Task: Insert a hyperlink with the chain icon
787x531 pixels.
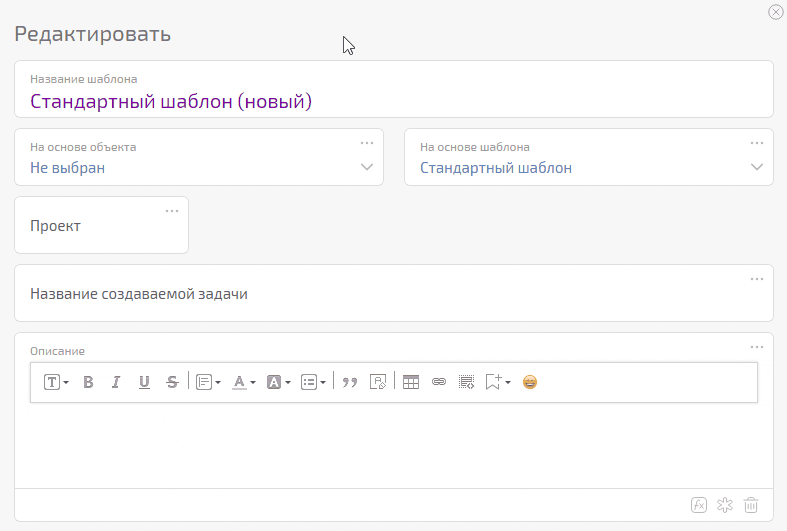Action: tap(439, 382)
